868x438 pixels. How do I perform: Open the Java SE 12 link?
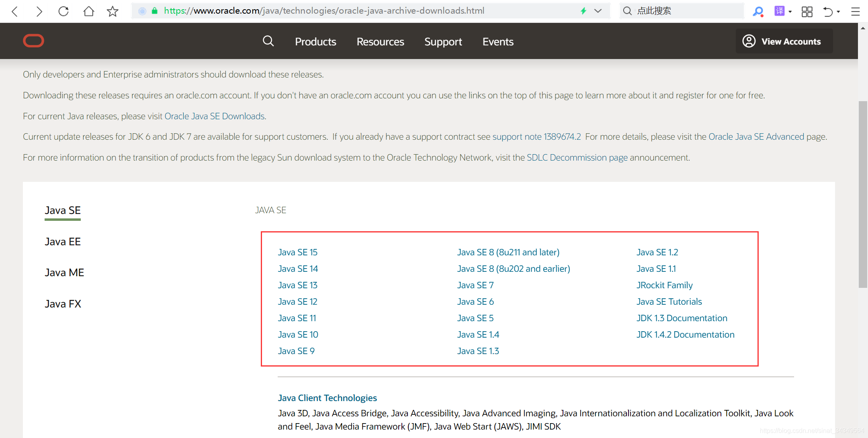[x=298, y=302]
